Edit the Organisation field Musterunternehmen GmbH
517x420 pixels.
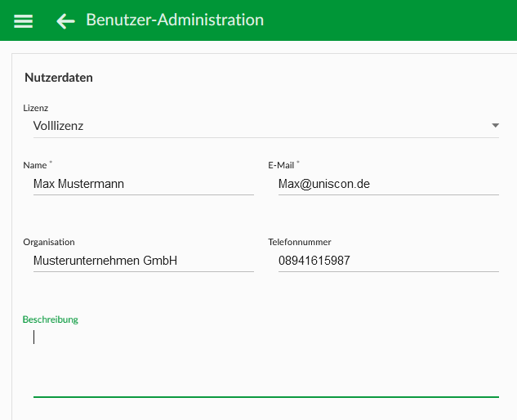[144, 261]
